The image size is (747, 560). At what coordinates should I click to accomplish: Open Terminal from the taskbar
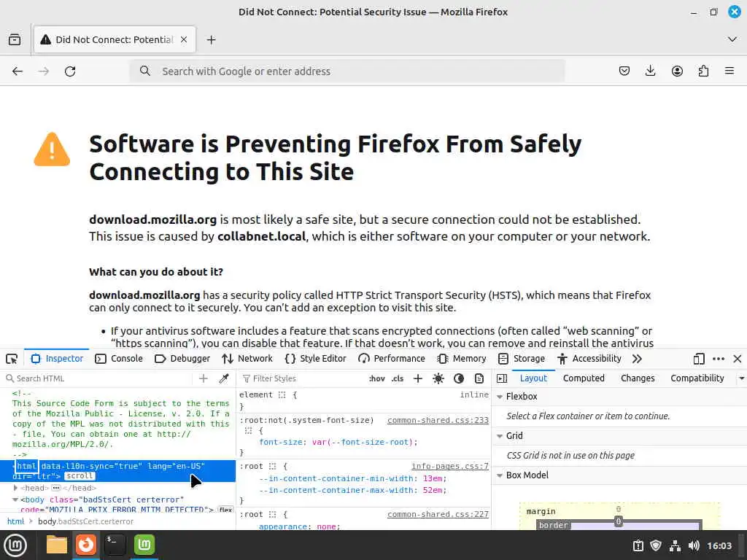(115, 545)
